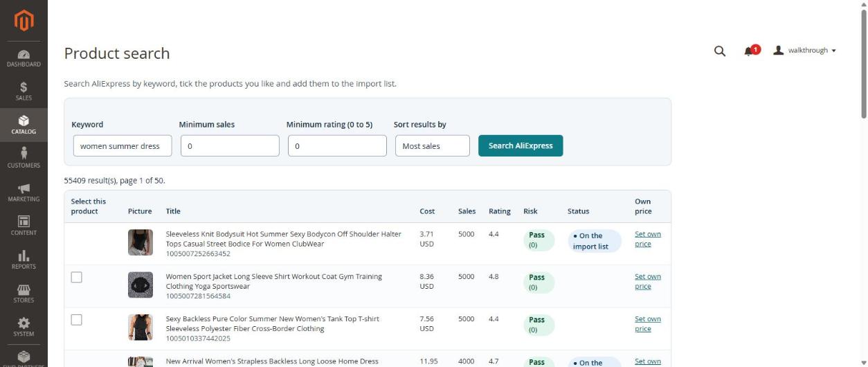Click the rating 4.8 cell
Screen dimensions: 868x367
[494, 276]
